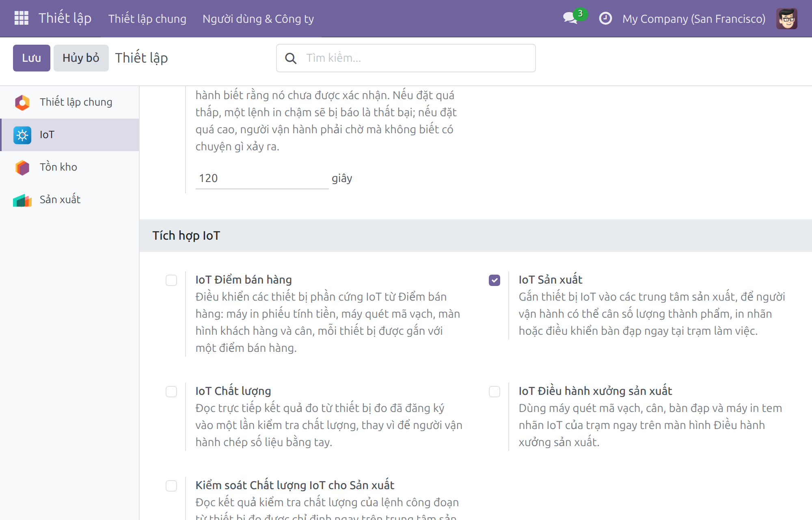Viewport: 812px width, 520px height.
Task: Open the Thiết lập chung top menu
Action: 147,19
